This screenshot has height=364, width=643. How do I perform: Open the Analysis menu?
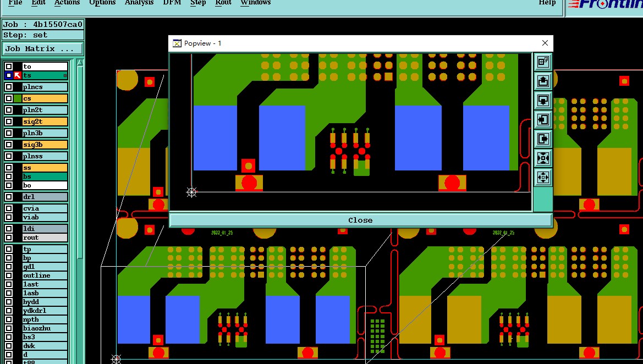point(139,2)
